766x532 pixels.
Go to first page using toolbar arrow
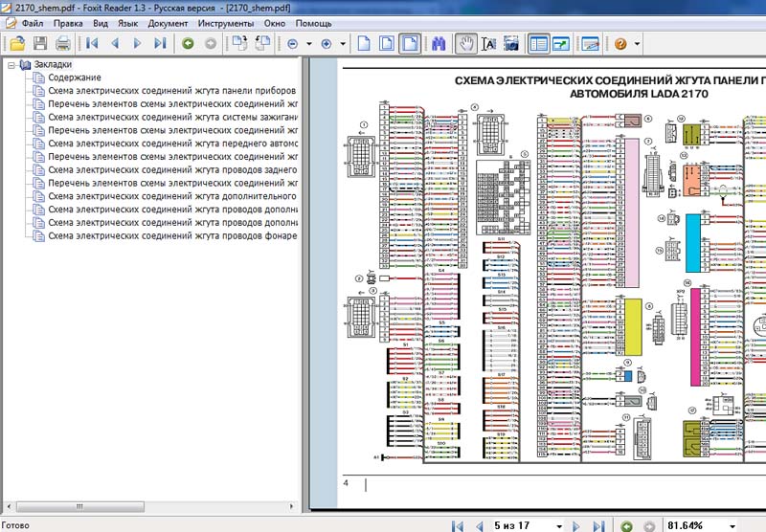click(x=92, y=44)
